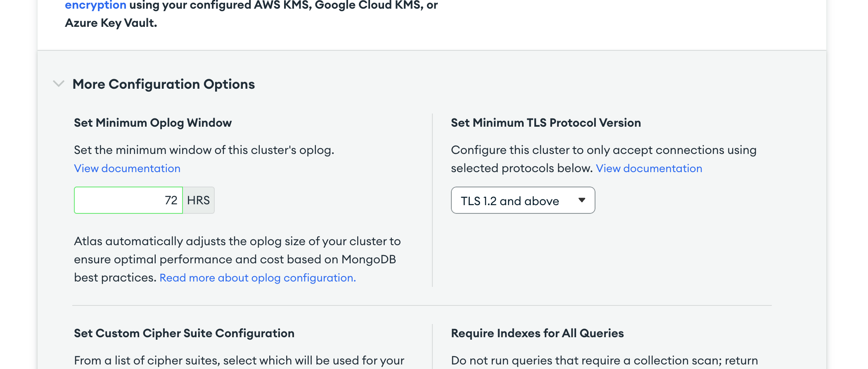
Task: Follow the Read more about oplog configuration link
Action: pos(258,278)
